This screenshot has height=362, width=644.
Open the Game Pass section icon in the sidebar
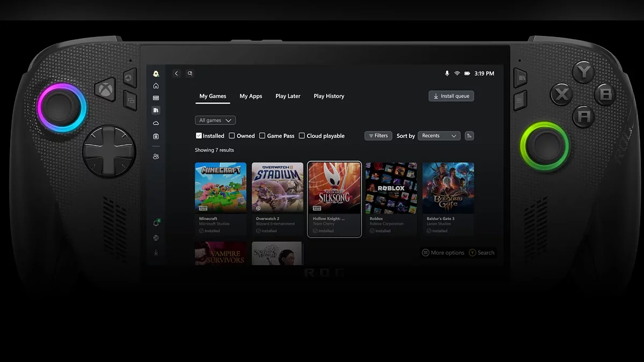(x=156, y=98)
